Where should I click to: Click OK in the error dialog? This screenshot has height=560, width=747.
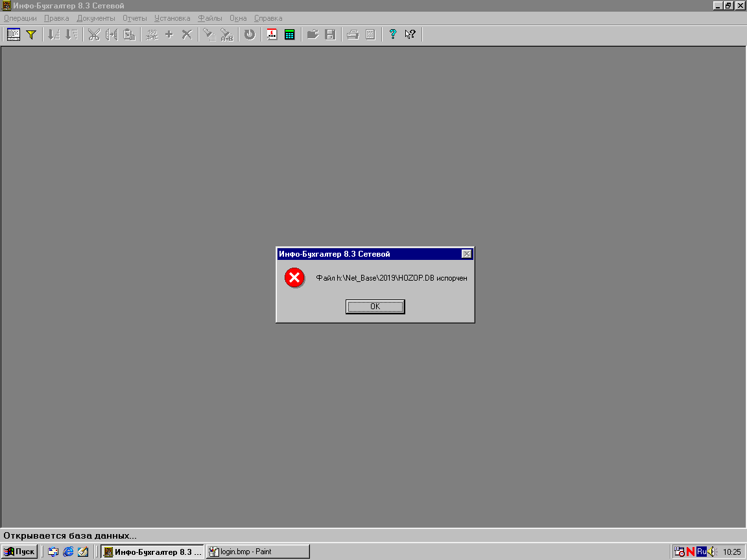[375, 307]
